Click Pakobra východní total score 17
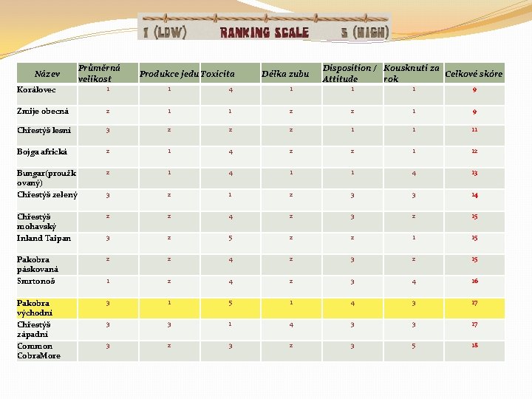The image size is (532, 399). pos(474,303)
